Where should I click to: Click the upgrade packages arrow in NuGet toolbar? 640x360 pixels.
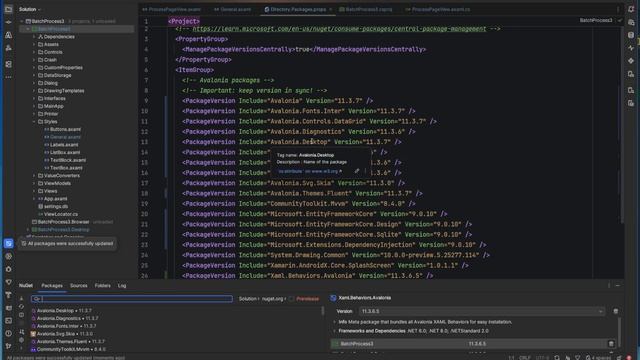22,299
